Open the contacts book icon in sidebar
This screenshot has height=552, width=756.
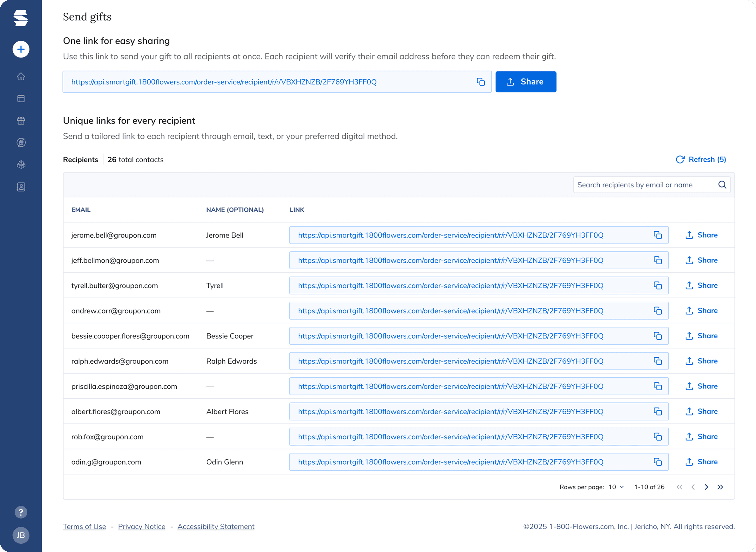coord(21,187)
